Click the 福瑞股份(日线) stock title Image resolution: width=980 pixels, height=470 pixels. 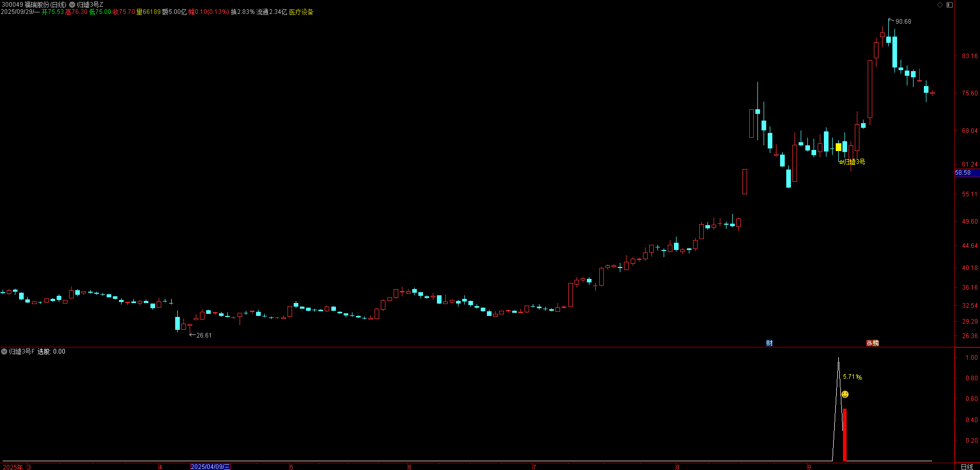(x=45, y=5)
